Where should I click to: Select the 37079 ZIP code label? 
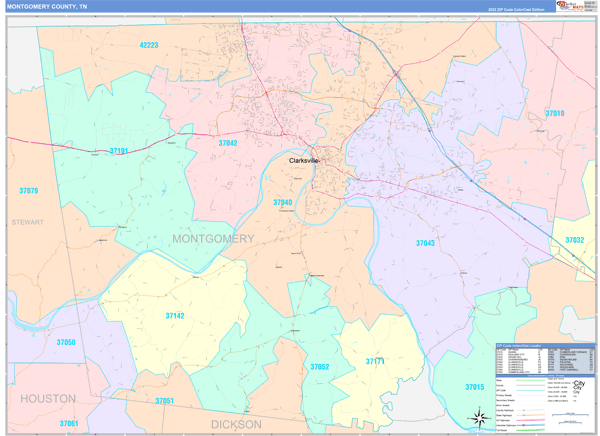click(29, 190)
